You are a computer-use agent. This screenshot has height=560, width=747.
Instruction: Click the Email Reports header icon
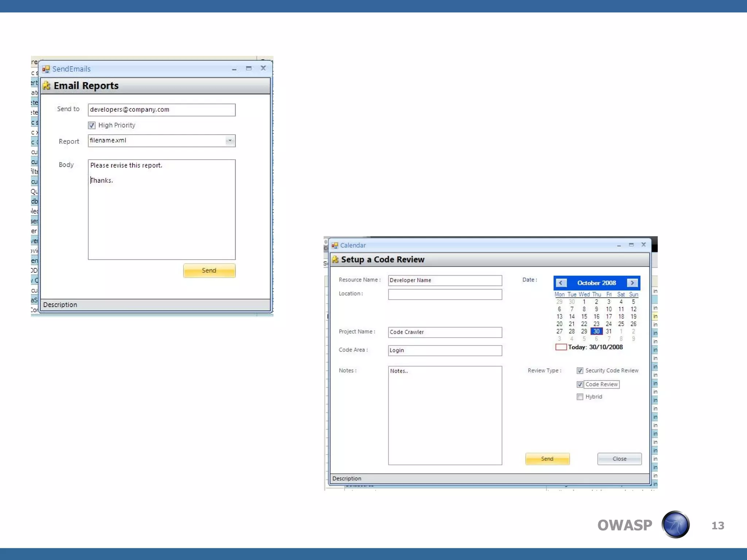[46, 86]
